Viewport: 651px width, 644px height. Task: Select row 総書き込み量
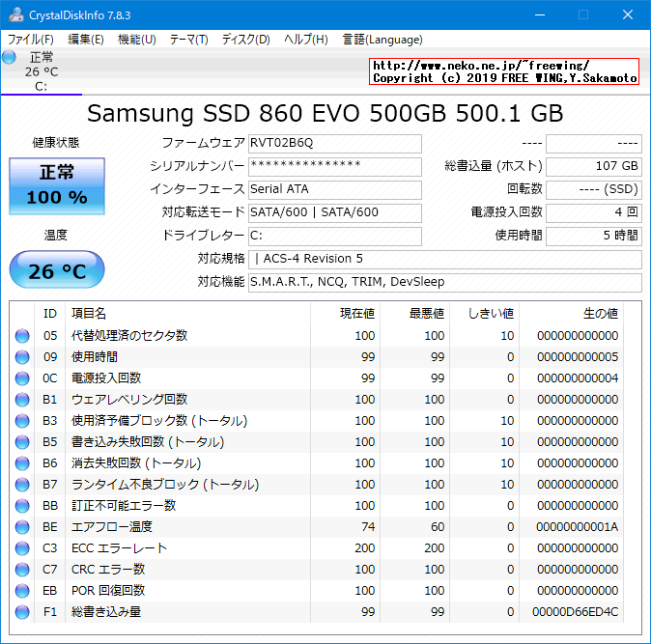(317, 612)
